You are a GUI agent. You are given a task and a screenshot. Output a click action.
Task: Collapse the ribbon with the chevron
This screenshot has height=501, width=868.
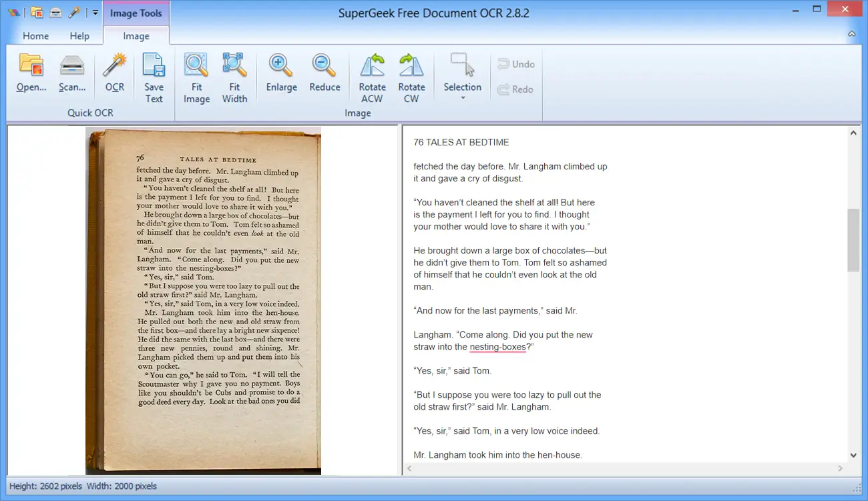click(x=852, y=33)
